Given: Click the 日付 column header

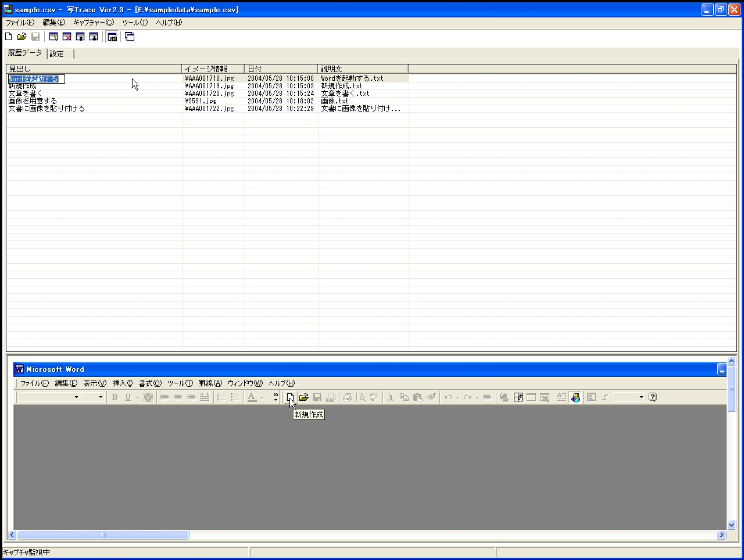Looking at the screenshot, I should coord(281,69).
